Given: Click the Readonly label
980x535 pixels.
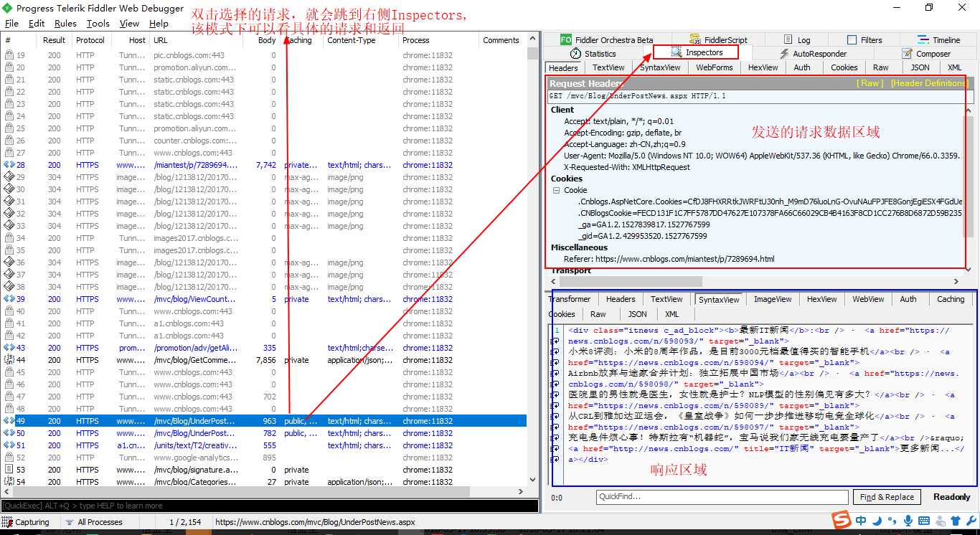Looking at the screenshot, I should click(x=952, y=497).
